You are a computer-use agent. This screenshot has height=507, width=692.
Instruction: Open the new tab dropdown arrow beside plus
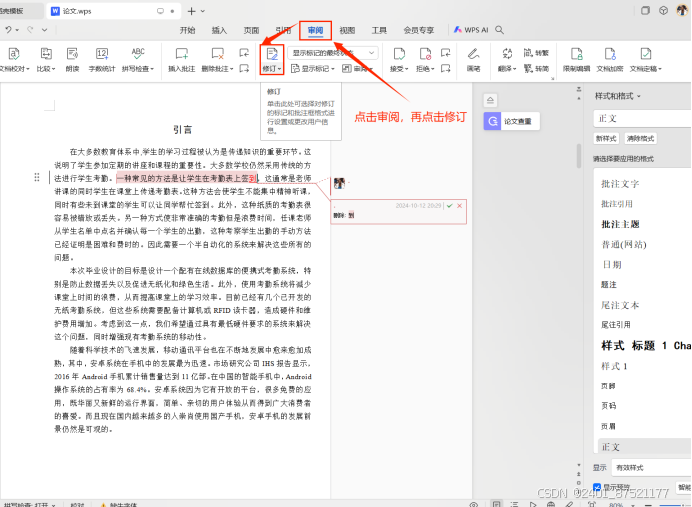(203, 11)
